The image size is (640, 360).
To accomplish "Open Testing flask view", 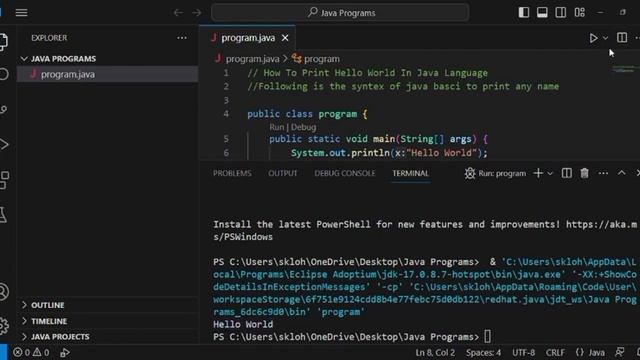I will [3, 215].
